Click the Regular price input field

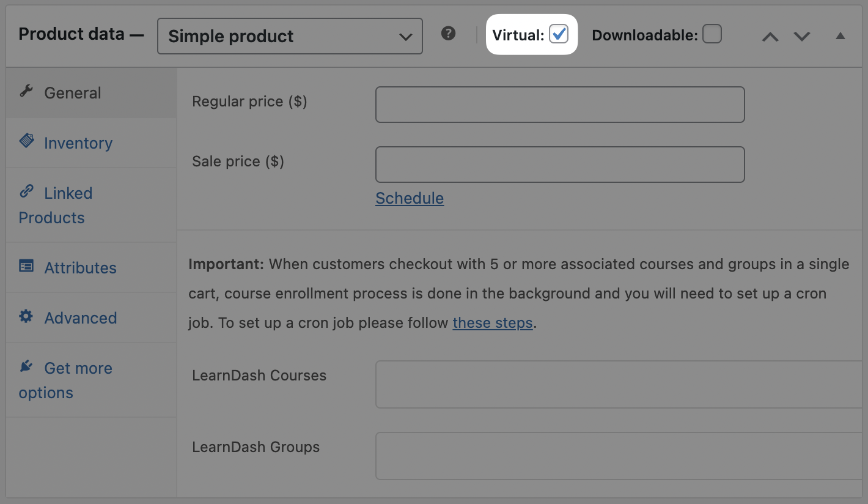[x=559, y=104]
